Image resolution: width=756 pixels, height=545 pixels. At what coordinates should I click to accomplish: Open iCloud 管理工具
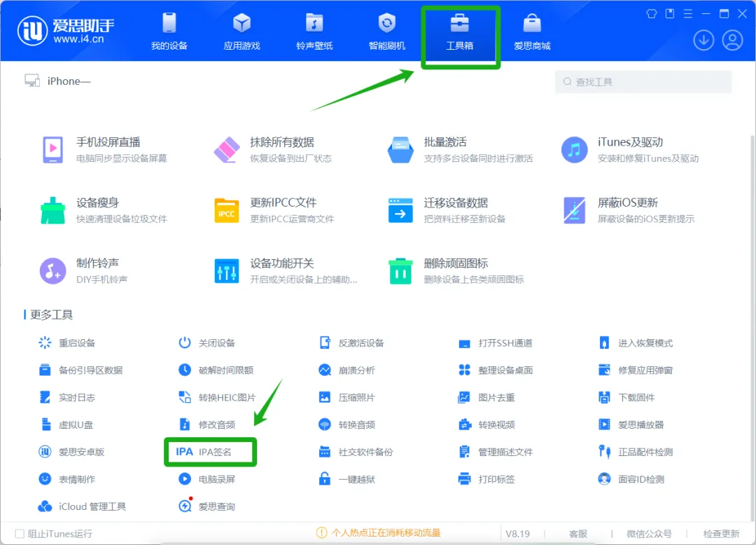(x=82, y=506)
